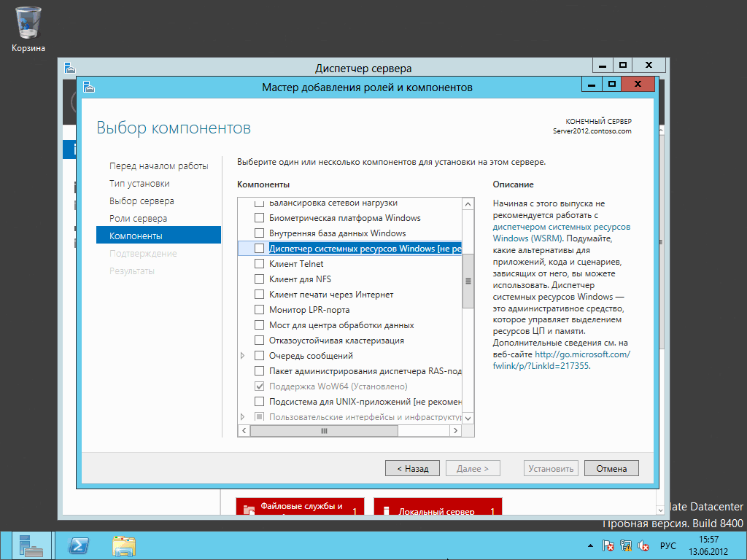Select the Клиент для NFS row text
The height and width of the screenshot is (560, 747).
[x=300, y=279]
